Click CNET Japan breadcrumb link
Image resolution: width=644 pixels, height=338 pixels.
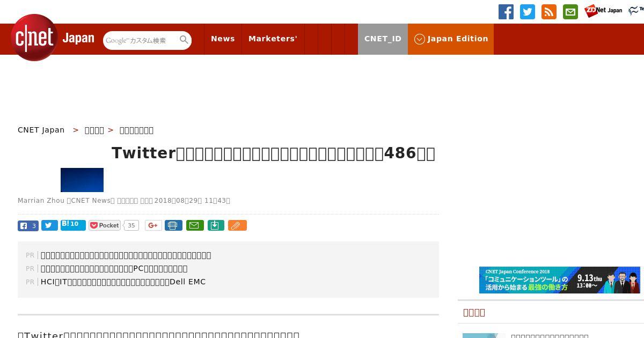(x=41, y=130)
